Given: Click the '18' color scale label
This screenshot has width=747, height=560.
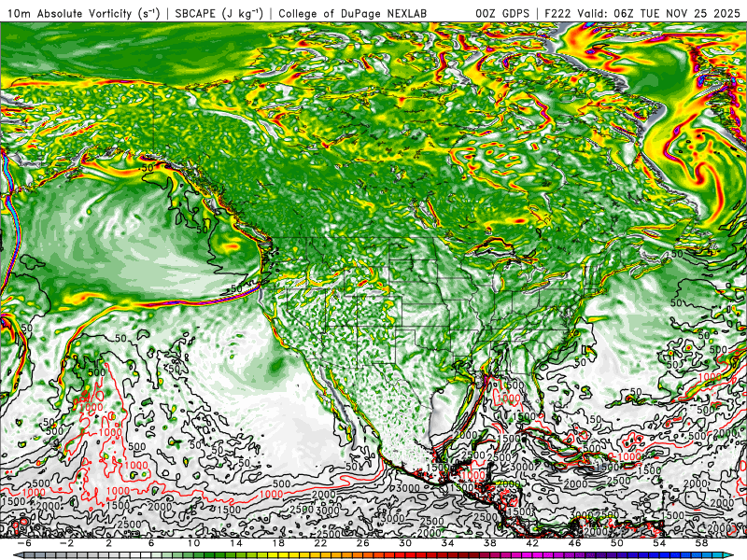Looking at the screenshot, I should pyautogui.click(x=278, y=543).
